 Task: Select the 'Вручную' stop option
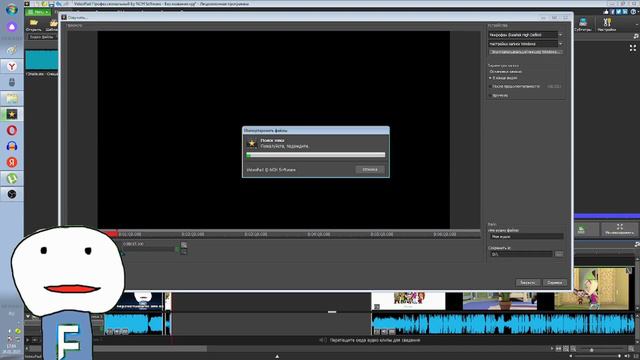(498, 96)
